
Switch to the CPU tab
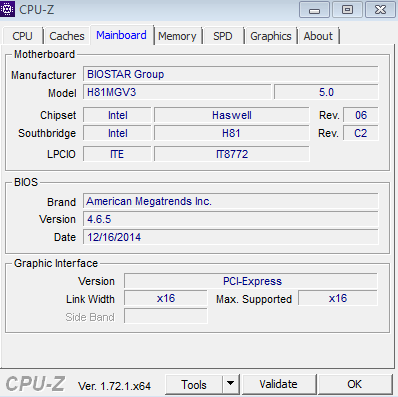(x=23, y=36)
